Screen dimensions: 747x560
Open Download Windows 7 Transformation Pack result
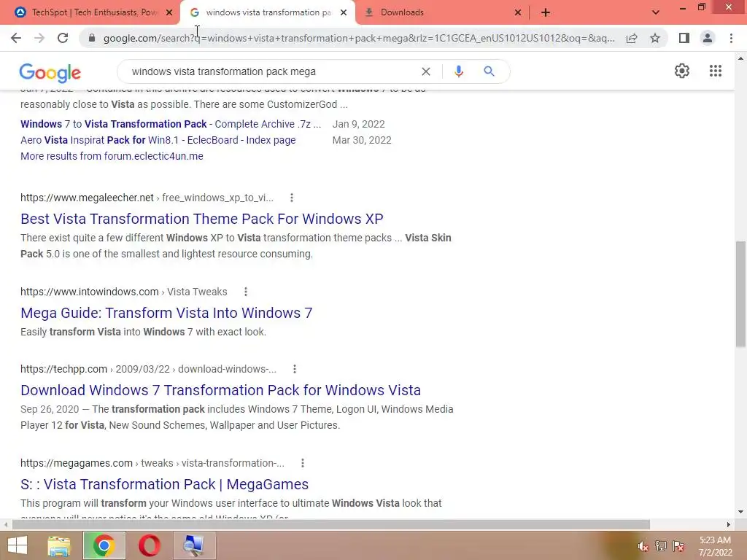[220, 390]
